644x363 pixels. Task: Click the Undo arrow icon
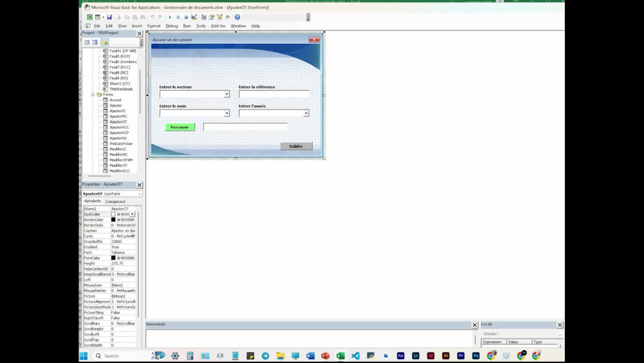(x=153, y=17)
